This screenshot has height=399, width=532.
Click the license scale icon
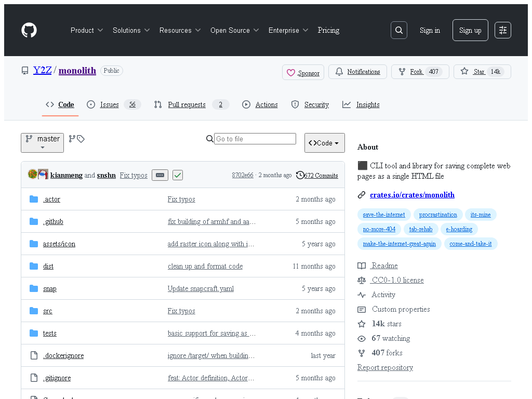point(362,280)
